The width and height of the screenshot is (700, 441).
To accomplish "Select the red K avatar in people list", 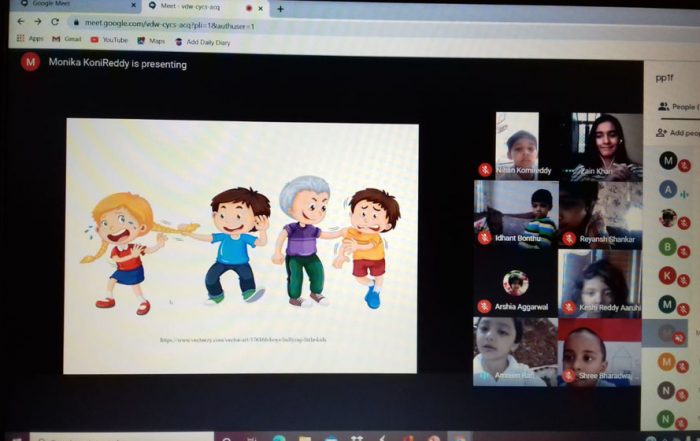I will [x=667, y=276].
